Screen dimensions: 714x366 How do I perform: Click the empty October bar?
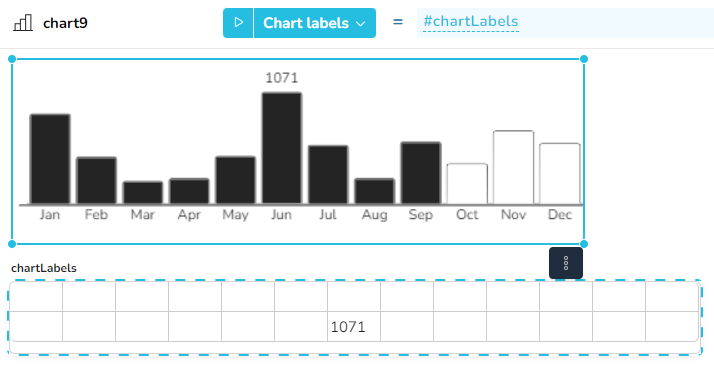click(467, 183)
